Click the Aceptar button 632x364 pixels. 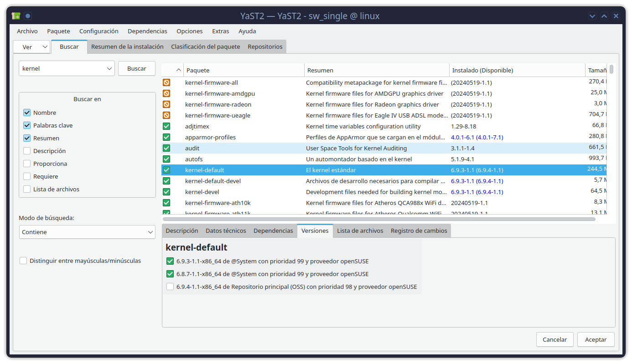click(596, 339)
